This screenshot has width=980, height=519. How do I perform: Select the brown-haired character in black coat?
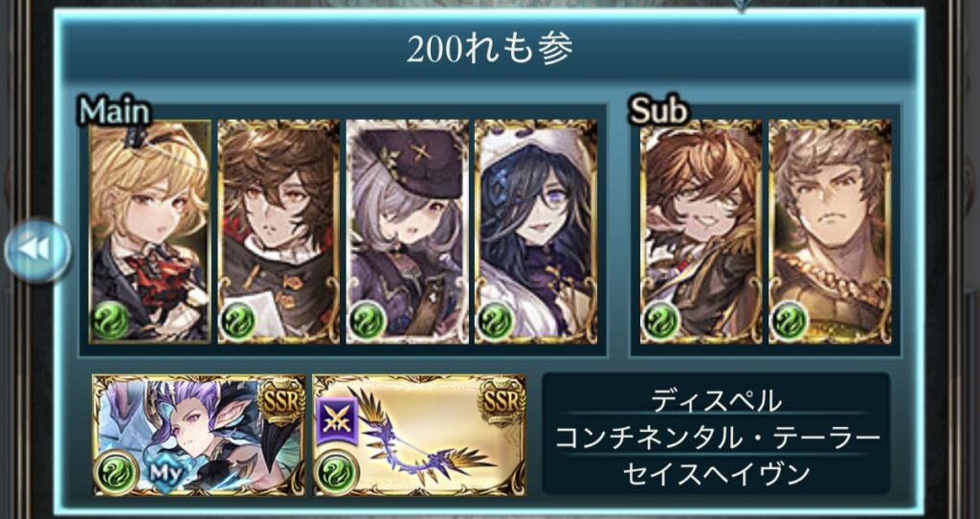click(278, 232)
